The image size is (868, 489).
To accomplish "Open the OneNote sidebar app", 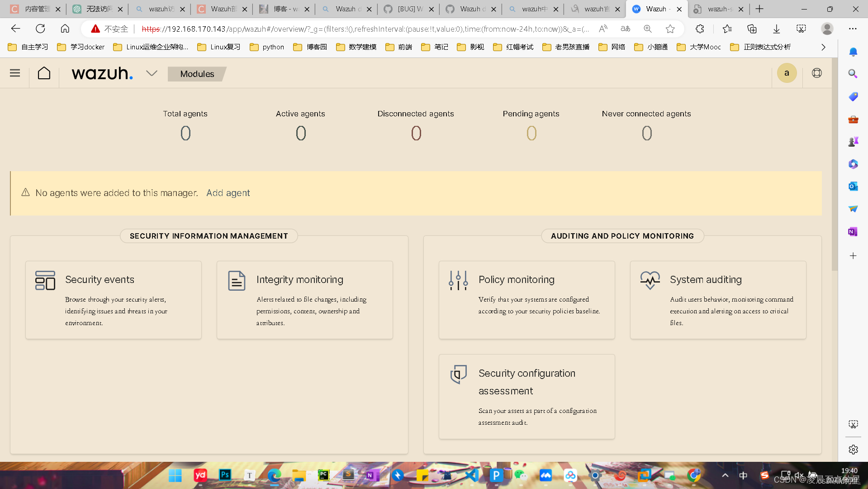I will [853, 232].
